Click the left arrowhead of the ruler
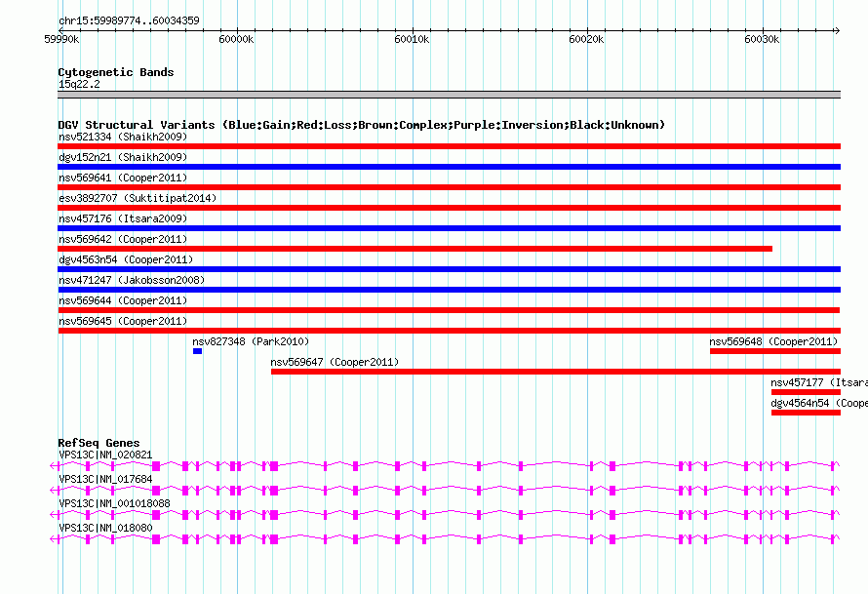The height and width of the screenshot is (594, 868). (x=60, y=30)
